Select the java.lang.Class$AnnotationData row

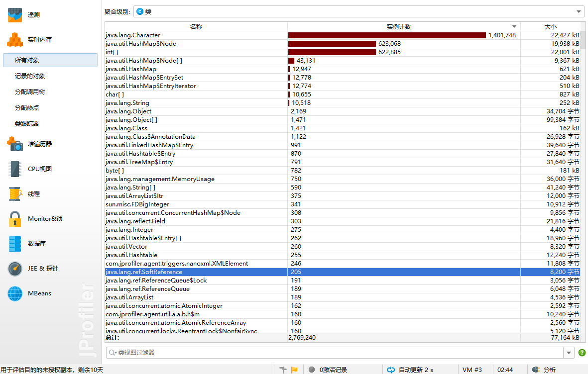pyautogui.click(x=343, y=137)
